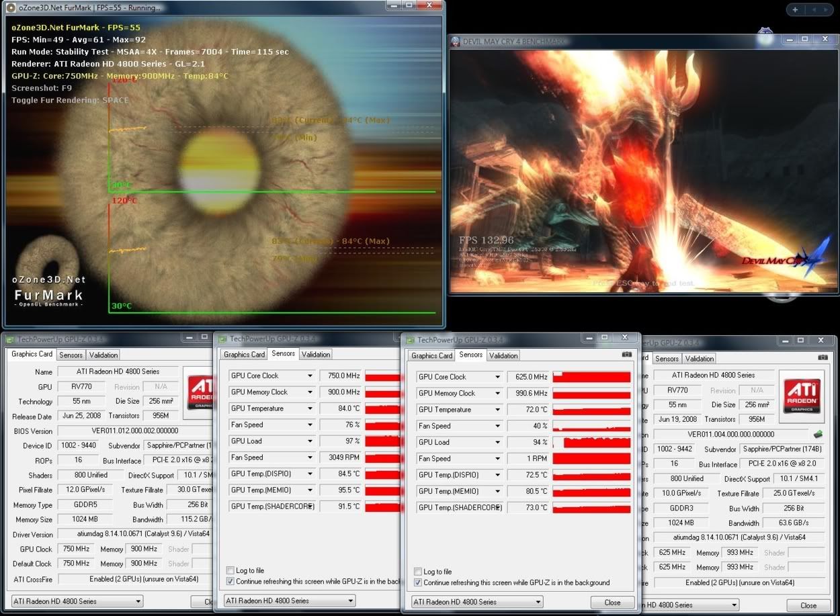
Task: Select Sensors tab in 750.0 MHz GPU-Z window
Action: click(284, 353)
